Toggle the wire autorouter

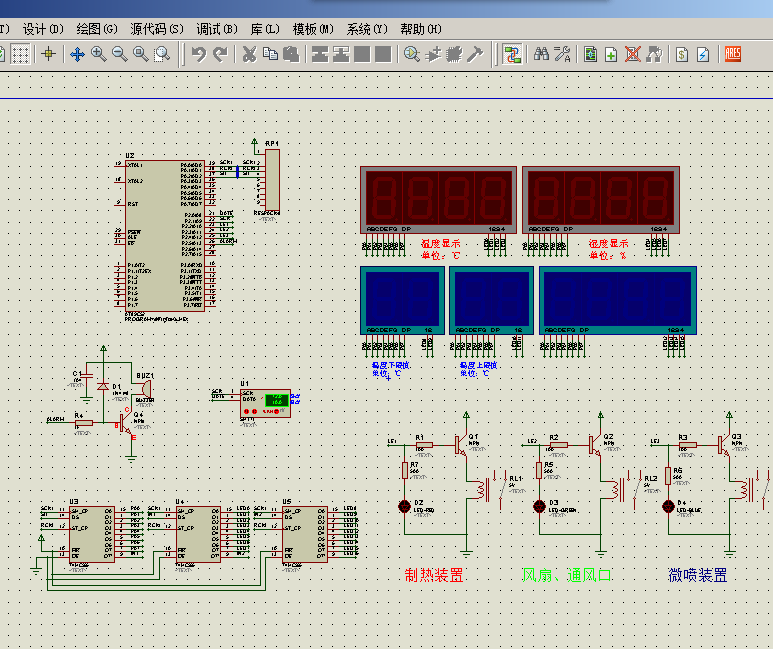pos(513,54)
